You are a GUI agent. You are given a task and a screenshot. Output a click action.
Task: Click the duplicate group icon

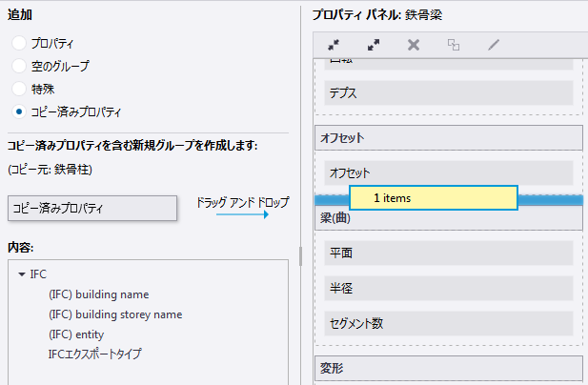[454, 45]
